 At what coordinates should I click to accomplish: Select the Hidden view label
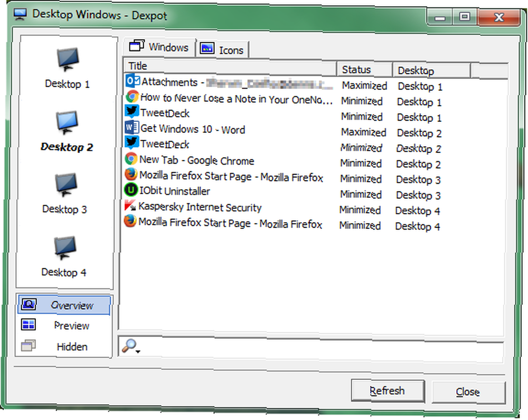coord(72,347)
